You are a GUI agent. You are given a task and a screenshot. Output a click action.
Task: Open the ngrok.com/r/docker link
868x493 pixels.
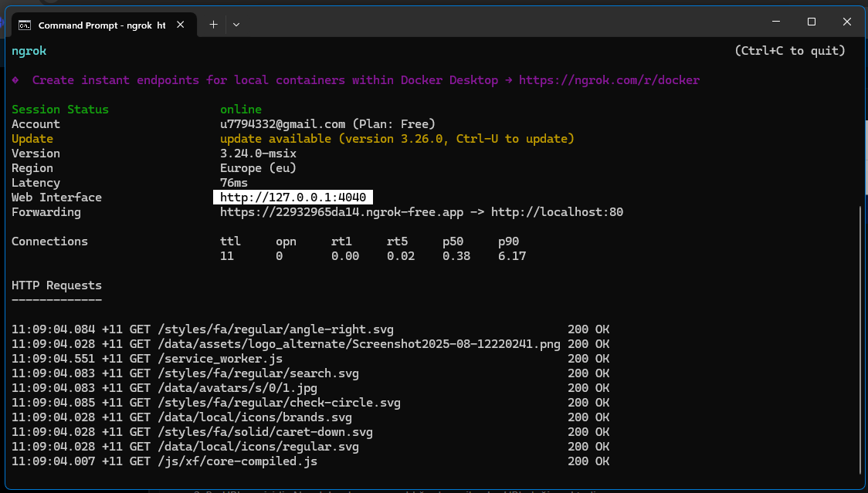pyautogui.click(x=609, y=80)
